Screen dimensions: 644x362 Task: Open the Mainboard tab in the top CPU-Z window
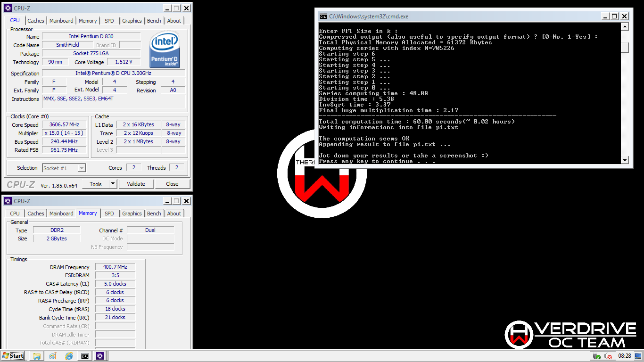point(62,21)
